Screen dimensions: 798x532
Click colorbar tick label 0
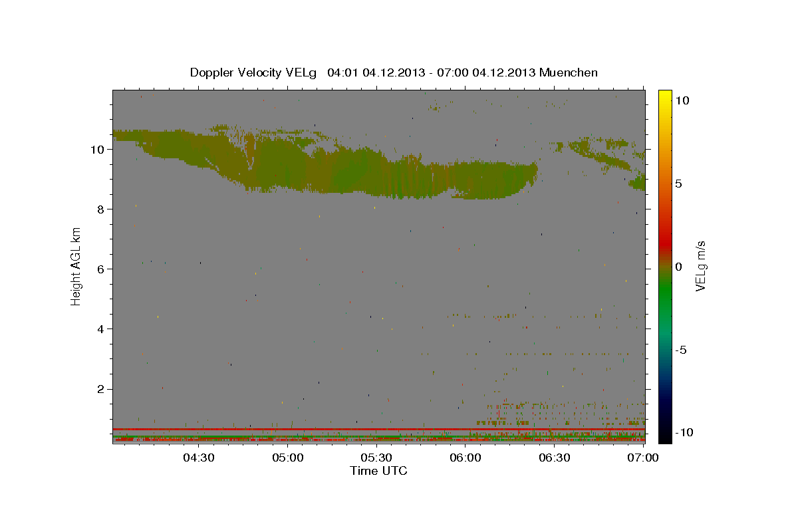(x=678, y=267)
